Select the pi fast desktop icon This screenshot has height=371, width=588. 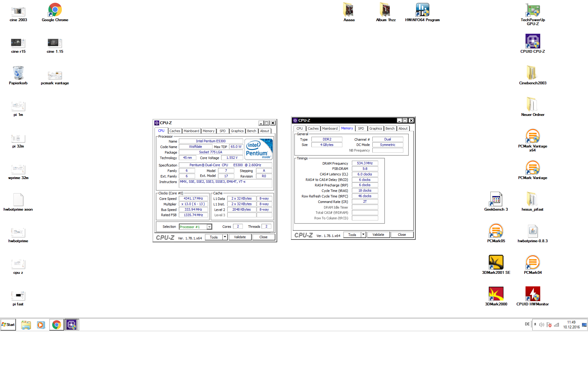pyautogui.click(x=18, y=298)
